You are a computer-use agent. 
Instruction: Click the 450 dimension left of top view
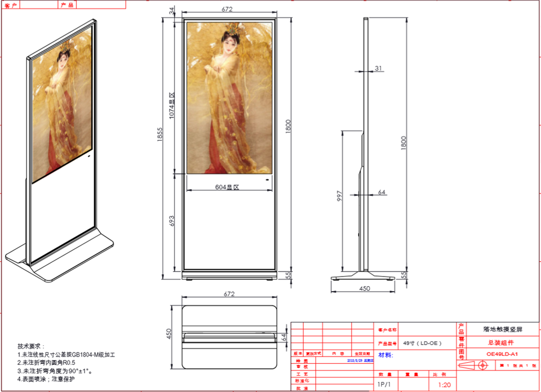(168, 334)
